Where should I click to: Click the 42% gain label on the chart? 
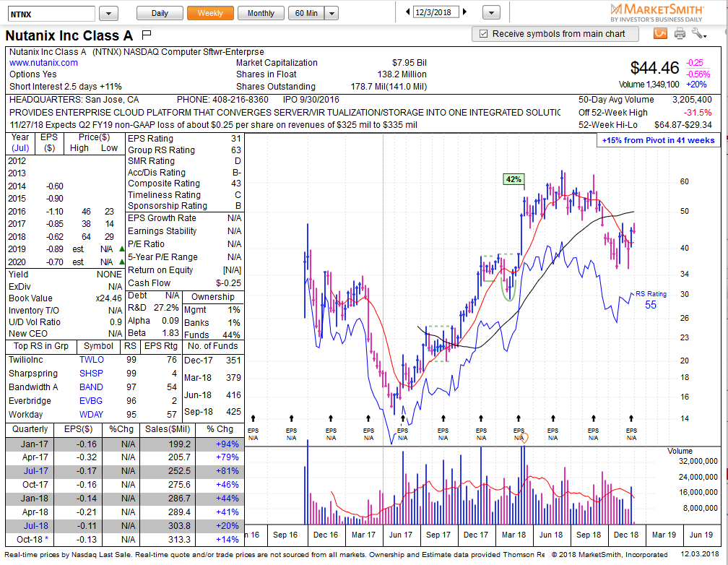point(513,179)
